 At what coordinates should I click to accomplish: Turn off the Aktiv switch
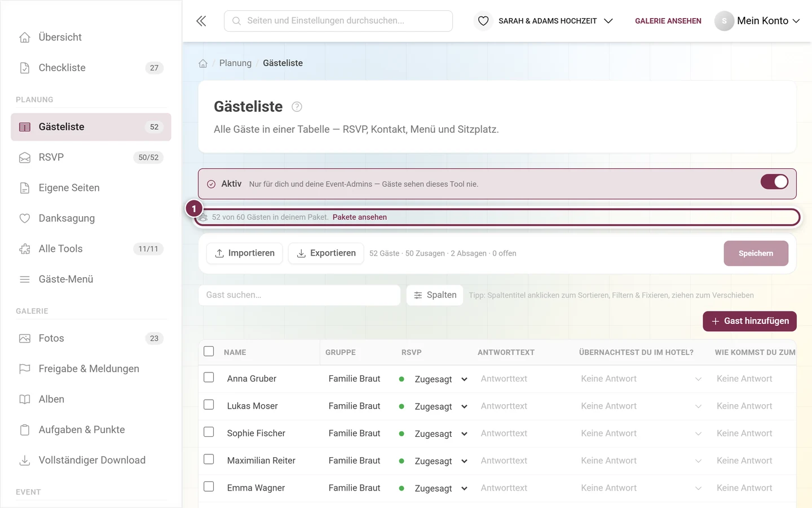(774, 182)
